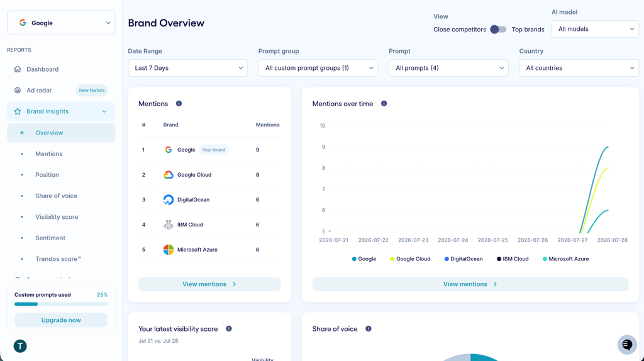644x361 pixels.
Task: Open the chat support bubble icon
Action: [627, 345]
